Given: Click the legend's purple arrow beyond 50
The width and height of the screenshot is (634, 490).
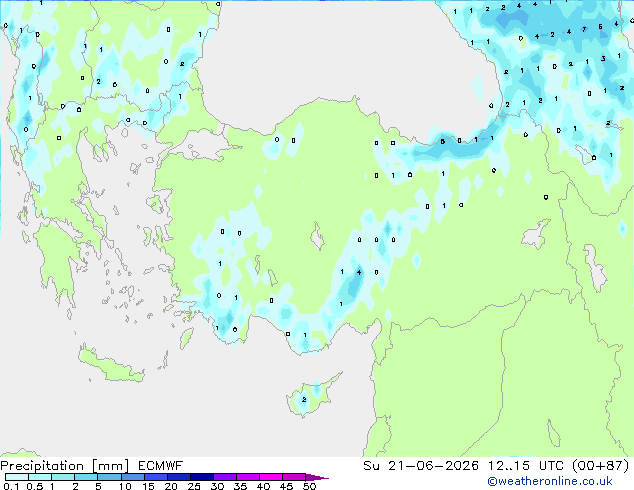Looking at the screenshot, I should pos(317,477).
